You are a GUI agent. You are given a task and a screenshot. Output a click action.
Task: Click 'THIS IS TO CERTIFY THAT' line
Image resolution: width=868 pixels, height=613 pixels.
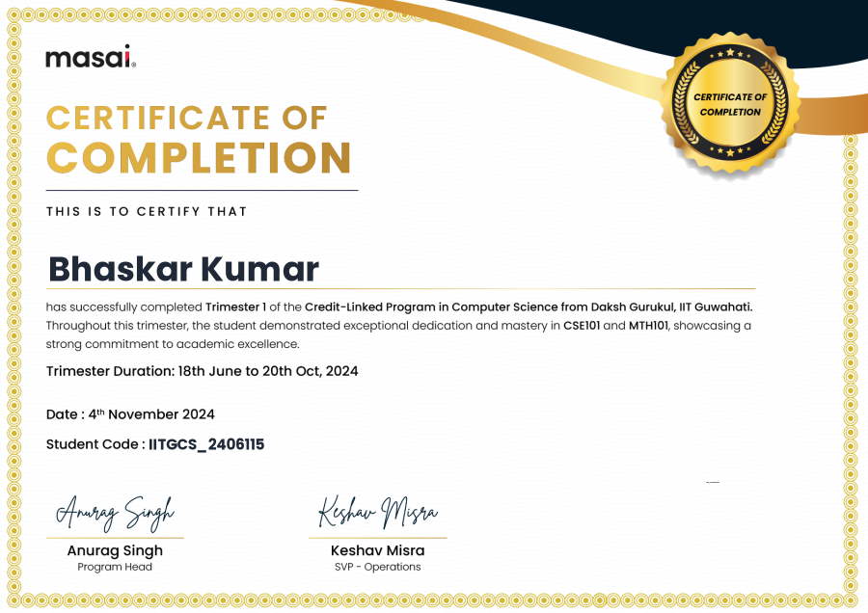[147, 211]
